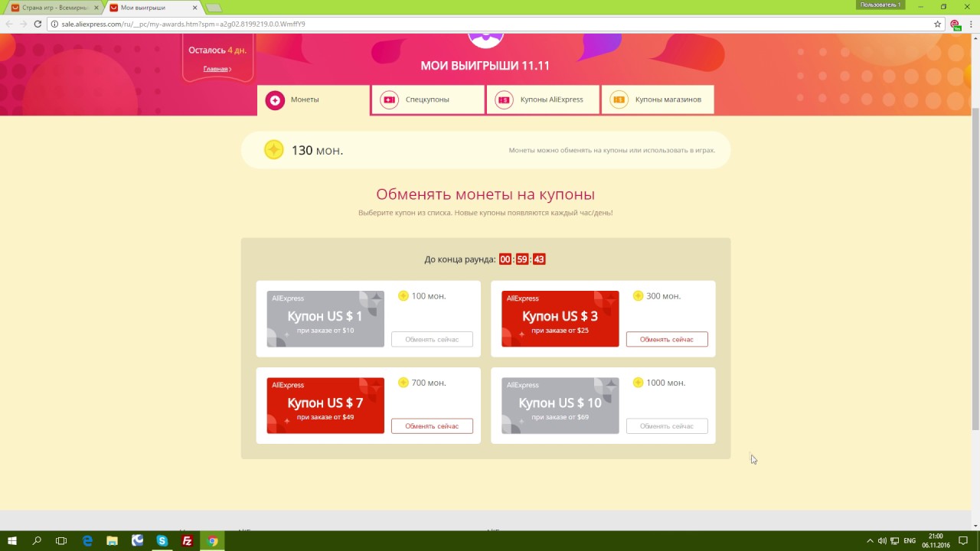The width and height of the screenshot is (980, 551).
Task: Follow the Главная link
Action: coord(217,69)
